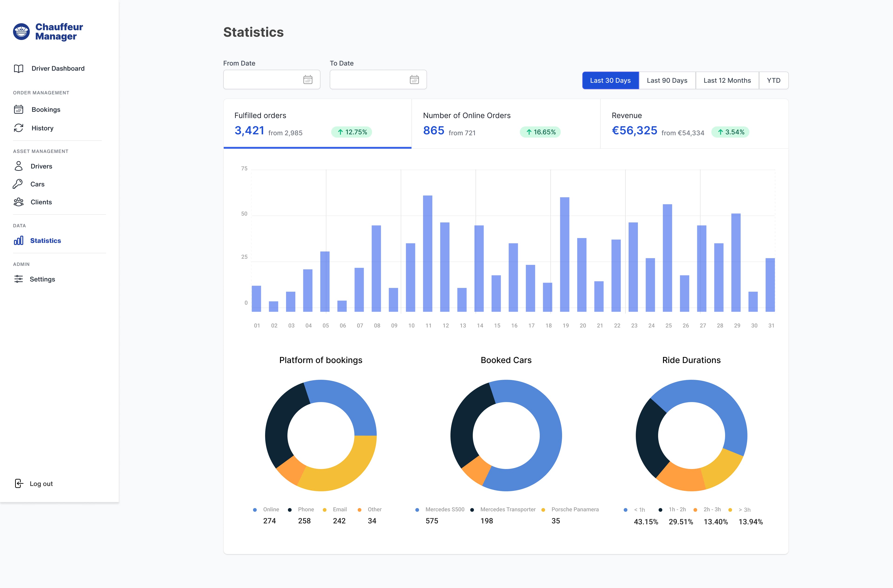Click the Cars key icon
This screenshot has width=893, height=588.
[x=18, y=184]
